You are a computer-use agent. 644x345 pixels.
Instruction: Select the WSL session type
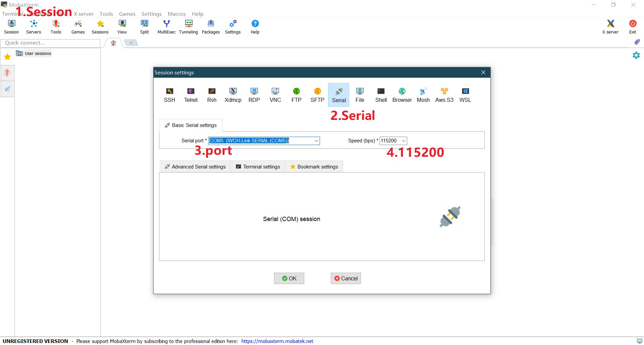(x=465, y=95)
